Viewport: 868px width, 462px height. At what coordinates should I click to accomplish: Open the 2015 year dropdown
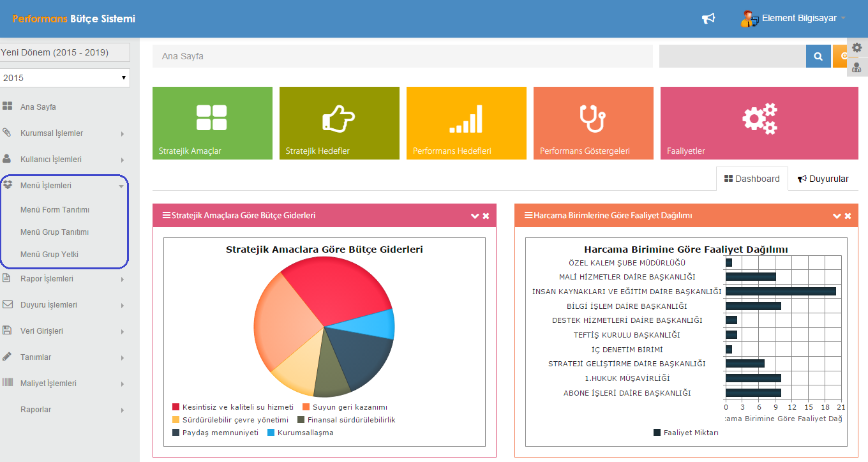64,78
